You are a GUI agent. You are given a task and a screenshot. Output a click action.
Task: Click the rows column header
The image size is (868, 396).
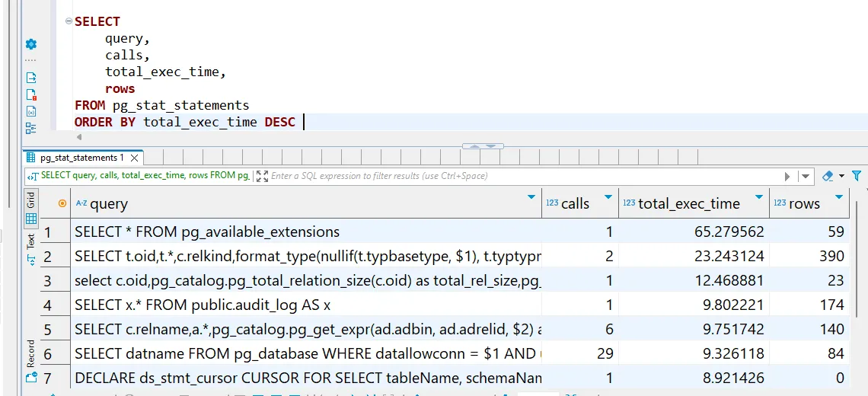[804, 203]
